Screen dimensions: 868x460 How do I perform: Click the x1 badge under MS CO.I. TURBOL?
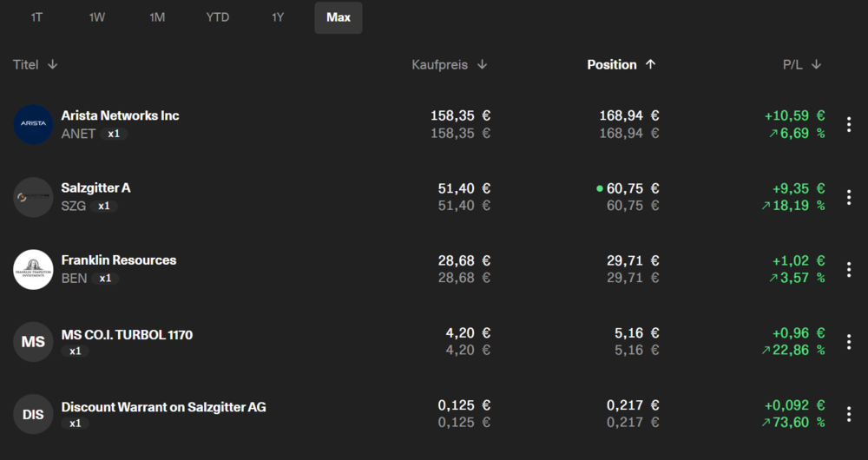[76, 351]
